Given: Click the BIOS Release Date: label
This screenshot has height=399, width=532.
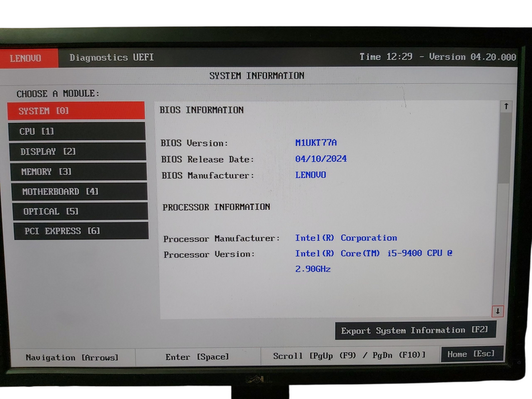Looking at the screenshot, I should tap(208, 160).
